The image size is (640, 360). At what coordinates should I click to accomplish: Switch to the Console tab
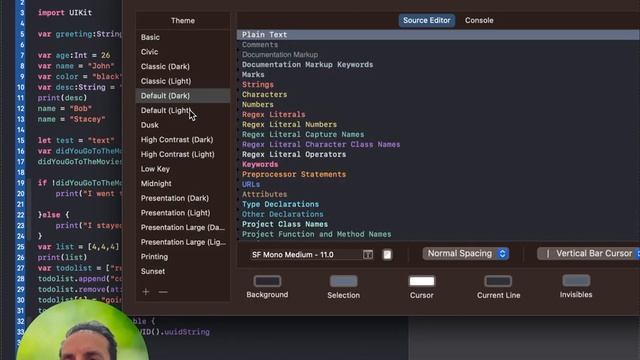(x=479, y=20)
